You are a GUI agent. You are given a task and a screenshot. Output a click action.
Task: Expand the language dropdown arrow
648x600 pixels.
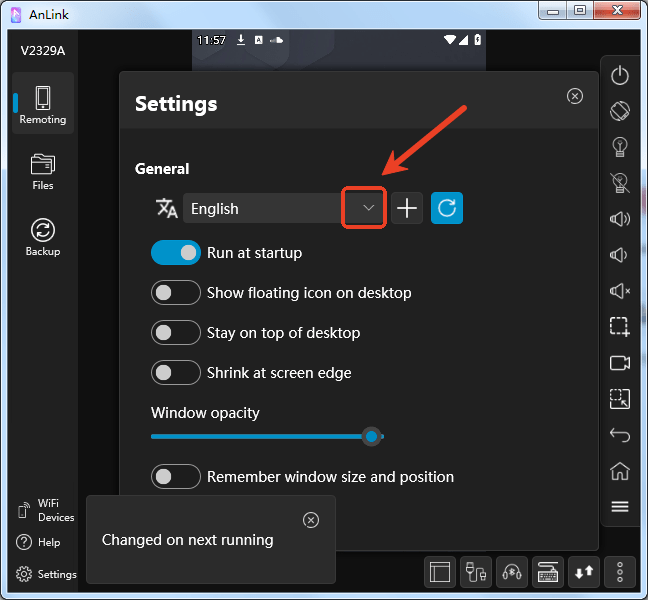tap(368, 208)
